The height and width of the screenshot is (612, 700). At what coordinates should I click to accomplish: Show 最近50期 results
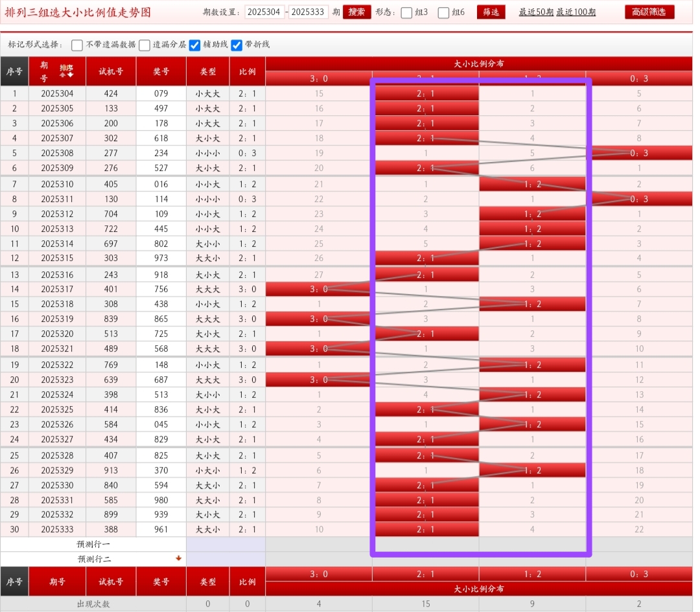pos(536,12)
